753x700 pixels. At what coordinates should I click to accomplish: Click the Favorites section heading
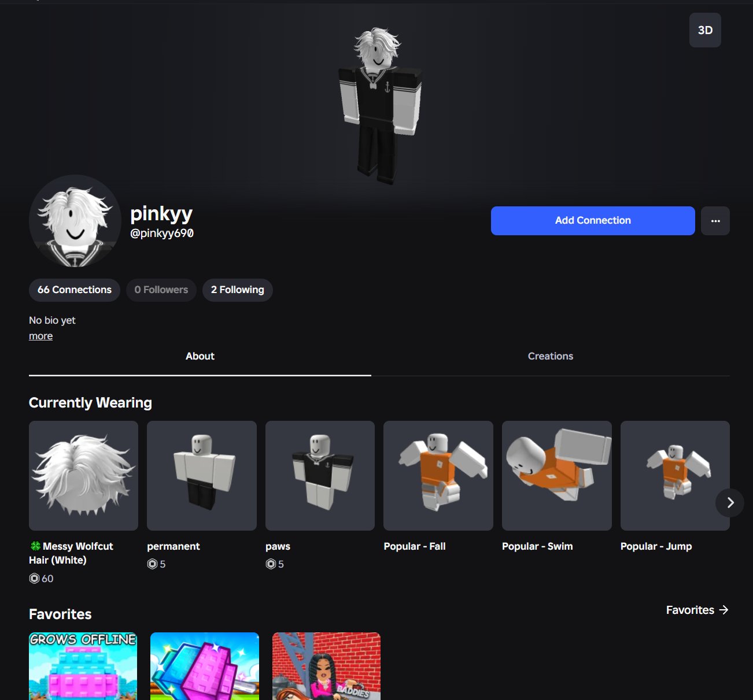[x=60, y=614]
